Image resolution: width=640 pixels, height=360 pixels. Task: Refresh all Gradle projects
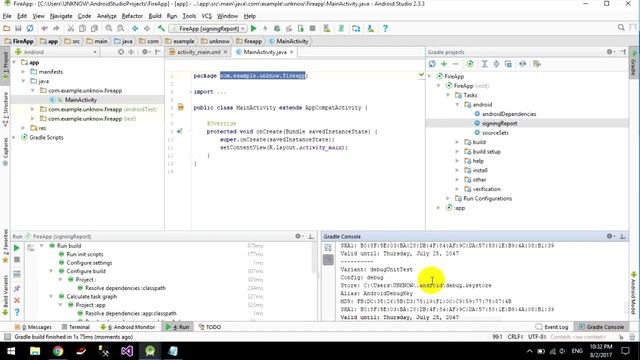(432, 64)
